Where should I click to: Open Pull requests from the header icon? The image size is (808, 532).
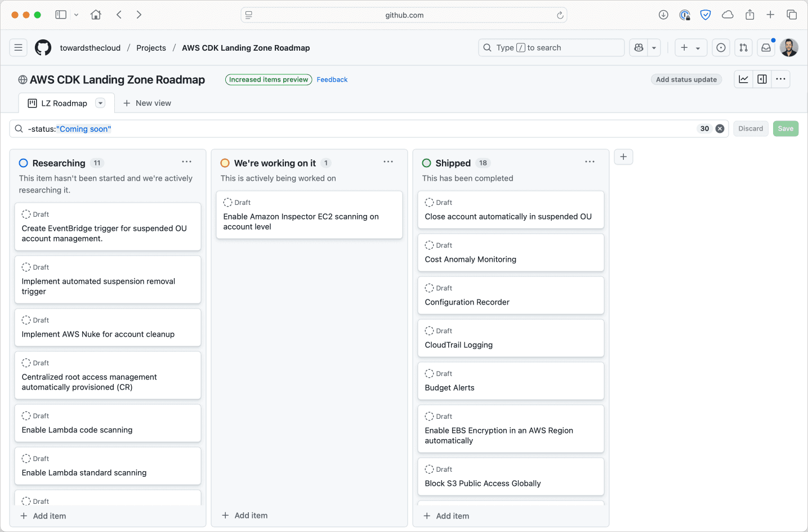click(743, 48)
